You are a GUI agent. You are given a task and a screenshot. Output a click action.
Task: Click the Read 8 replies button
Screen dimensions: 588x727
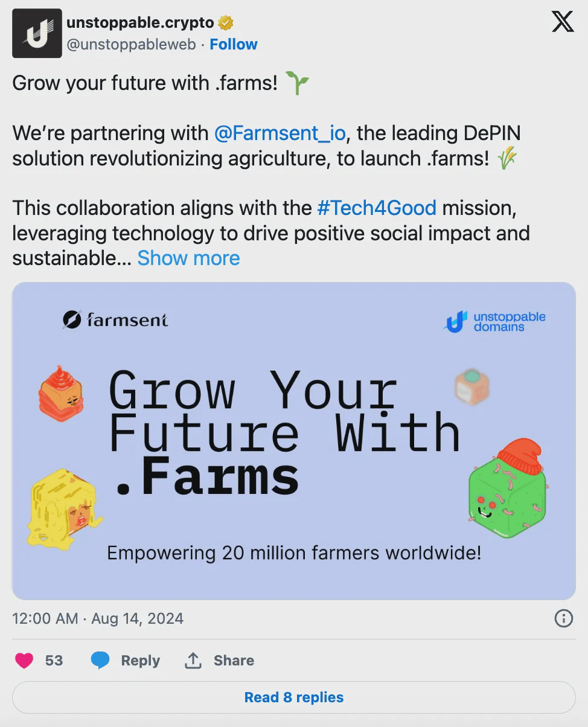tap(293, 697)
